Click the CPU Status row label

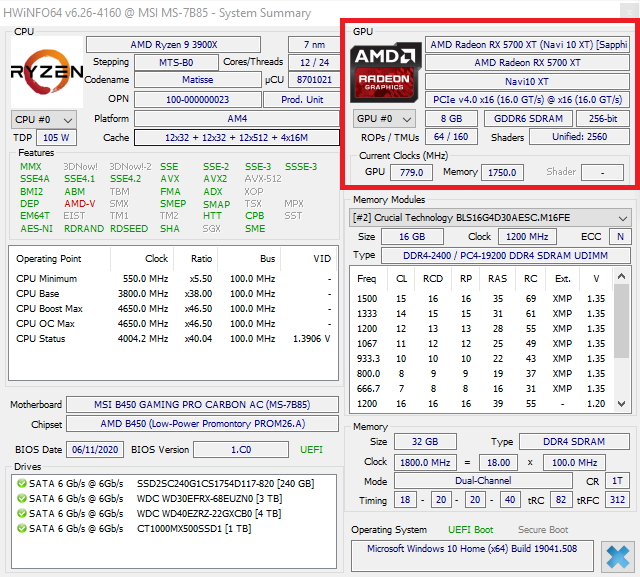[40, 339]
